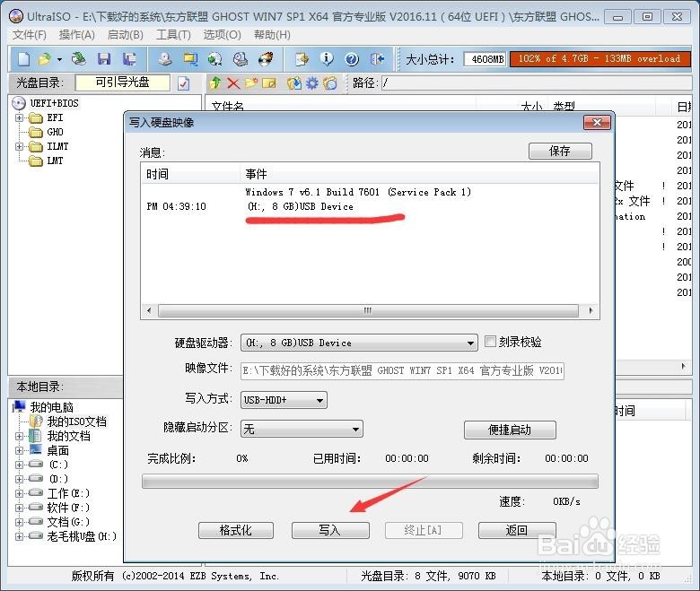This screenshot has width=700, height=591.
Task: Click the message list horizontal scrollbar thumb
Action: pyautogui.click(x=368, y=310)
